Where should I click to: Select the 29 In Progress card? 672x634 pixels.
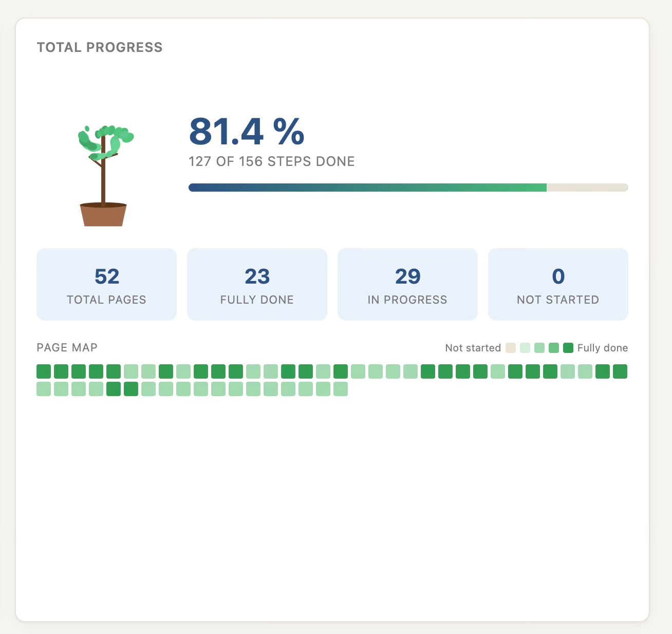(407, 284)
